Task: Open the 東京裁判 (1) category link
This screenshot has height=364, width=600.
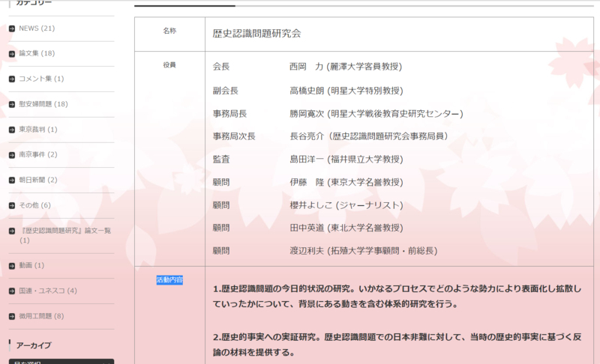Action: click(x=38, y=130)
